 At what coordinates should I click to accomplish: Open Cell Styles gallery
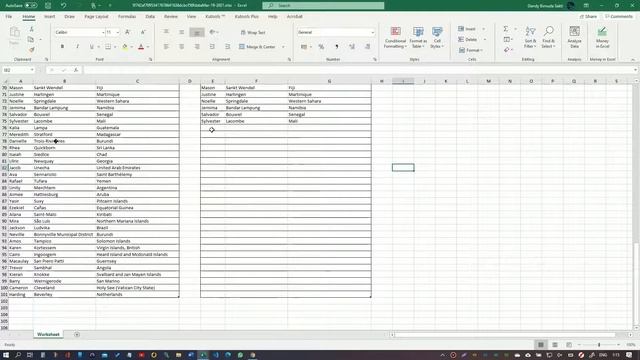pyautogui.click(x=437, y=38)
